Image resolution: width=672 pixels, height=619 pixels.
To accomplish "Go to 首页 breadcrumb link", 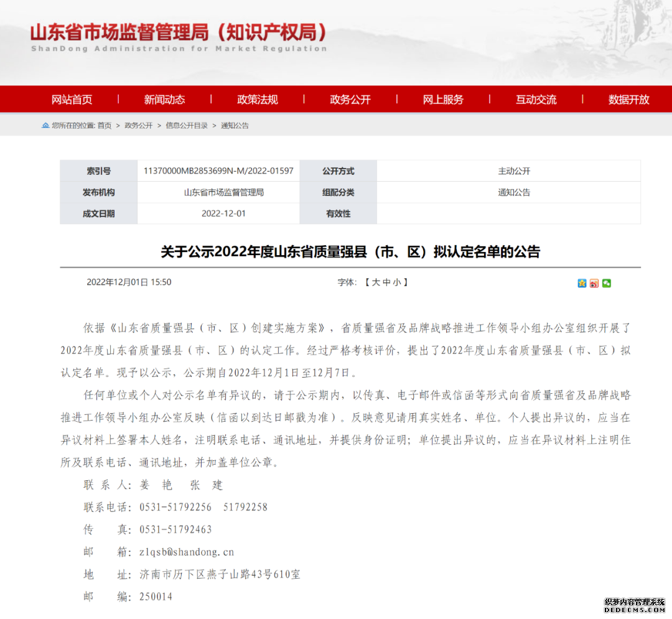I will 104,126.
